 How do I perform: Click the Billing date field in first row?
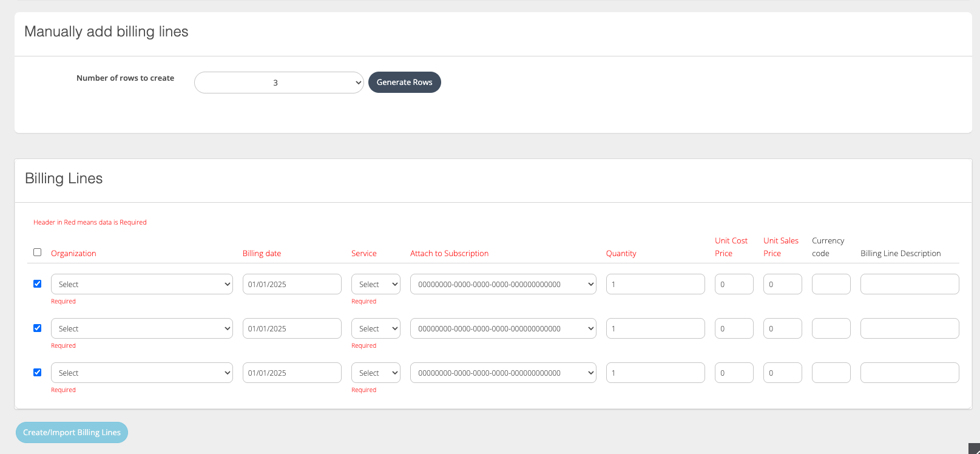[292, 284]
